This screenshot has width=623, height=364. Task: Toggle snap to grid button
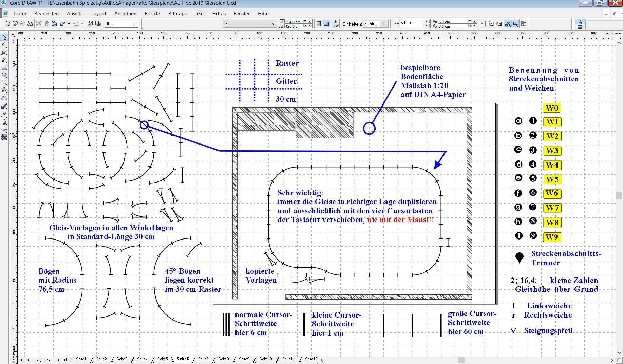pos(484,24)
